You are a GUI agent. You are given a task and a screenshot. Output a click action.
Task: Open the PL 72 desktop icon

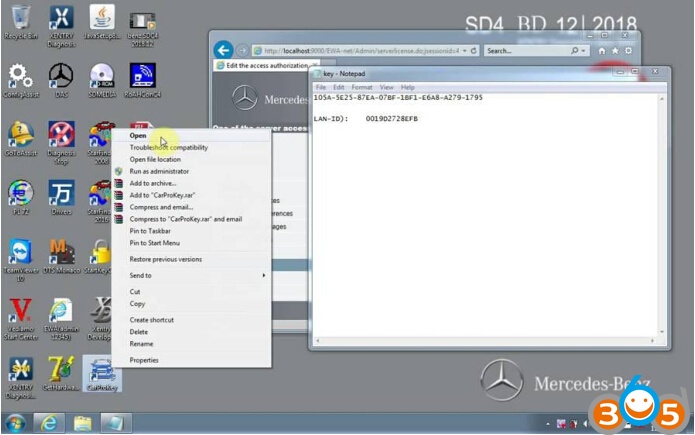click(20, 197)
